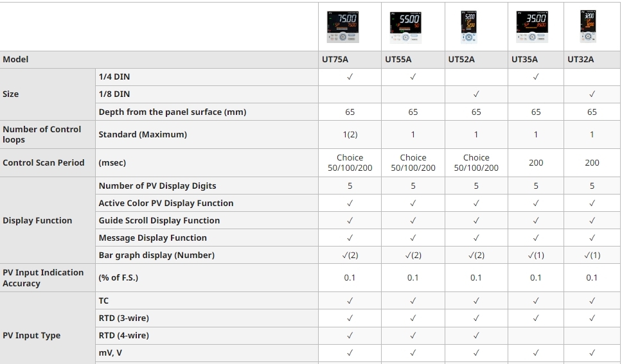This screenshot has height=364, width=622.
Task: Select the UT52A controller picture
Action: click(x=470, y=27)
